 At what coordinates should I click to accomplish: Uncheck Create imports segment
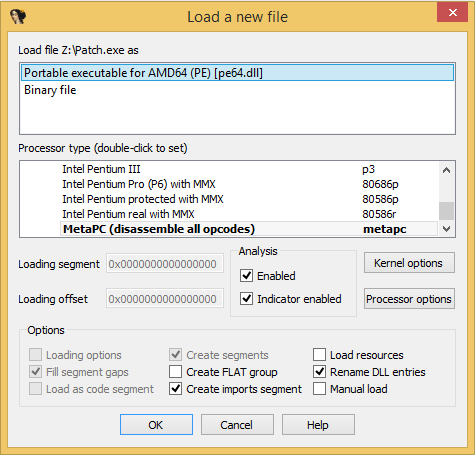click(x=175, y=389)
